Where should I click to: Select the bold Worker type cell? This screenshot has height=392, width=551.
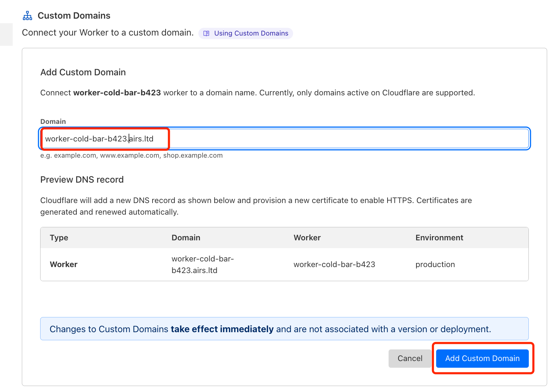(x=64, y=264)
